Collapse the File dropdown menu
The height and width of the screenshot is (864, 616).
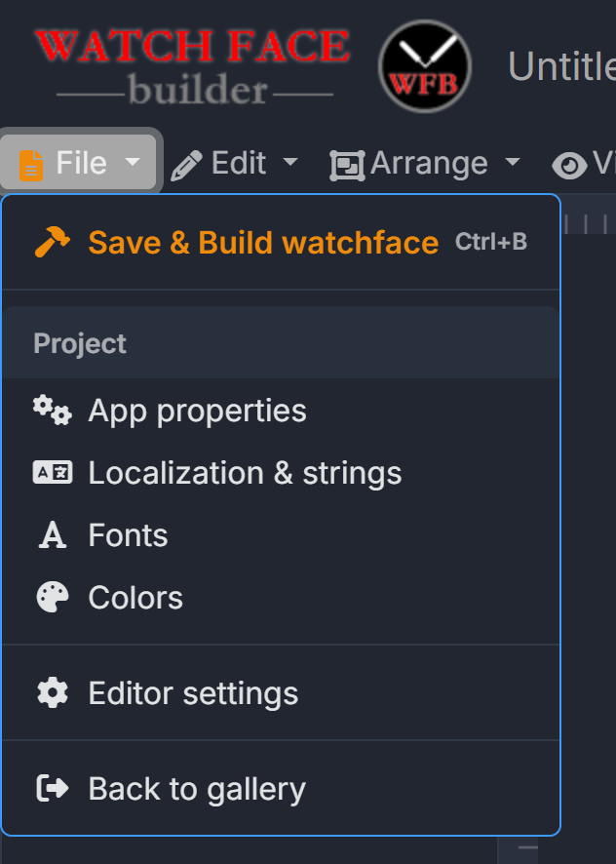[78, 162]
